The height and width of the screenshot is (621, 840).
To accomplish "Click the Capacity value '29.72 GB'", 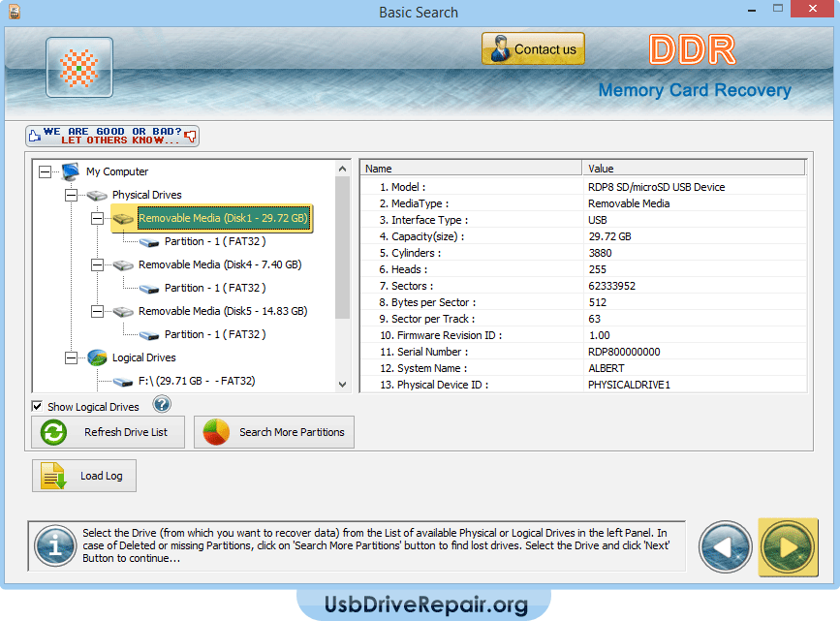I will click(x=609, y=236).
